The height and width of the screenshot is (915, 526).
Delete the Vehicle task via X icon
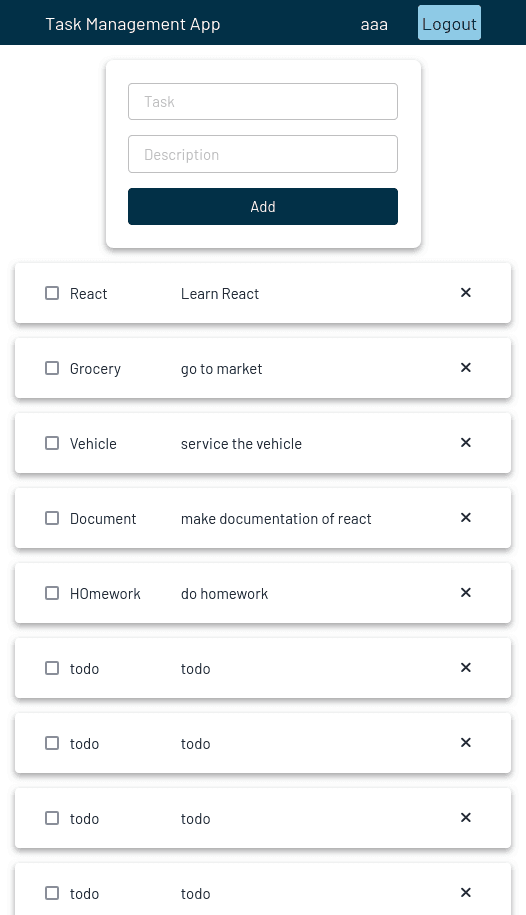click(465, 442)
